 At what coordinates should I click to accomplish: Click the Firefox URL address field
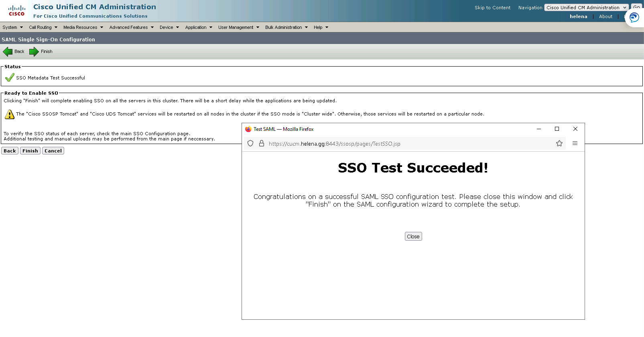(x=401, y=144)
